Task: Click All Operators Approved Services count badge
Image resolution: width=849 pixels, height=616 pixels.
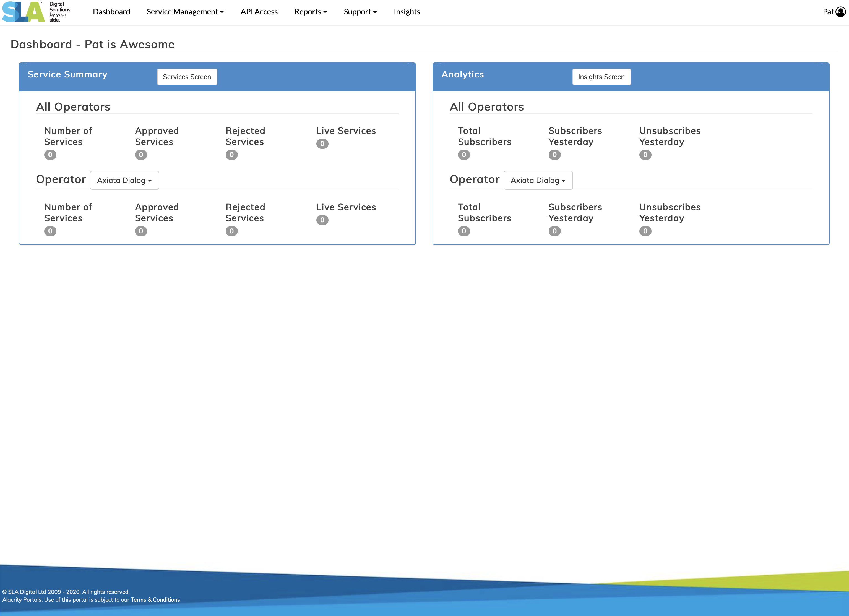Action: tap(141, 155)
